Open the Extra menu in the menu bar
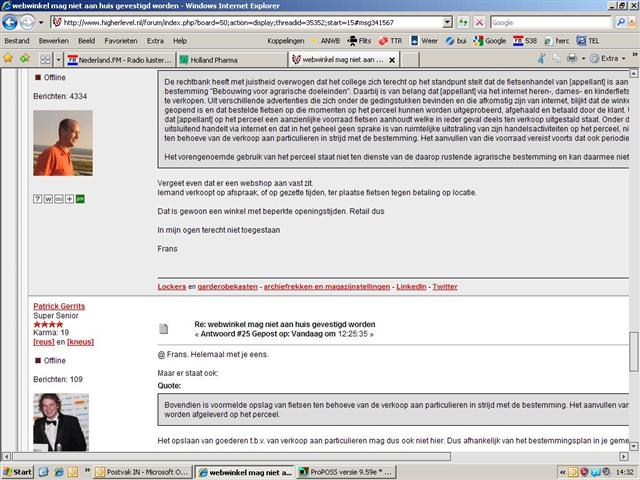Screen dimensions: 640x480 [155, 41]
